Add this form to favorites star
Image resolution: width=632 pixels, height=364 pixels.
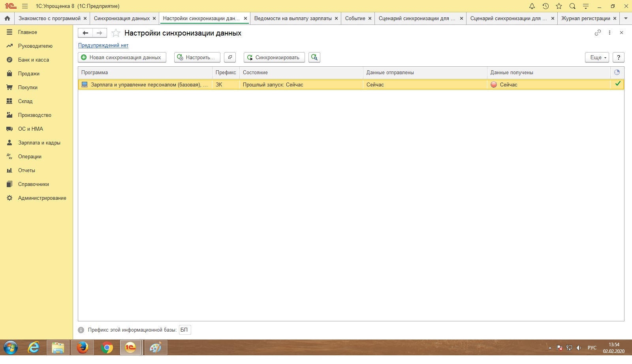[x=116, y=33]
